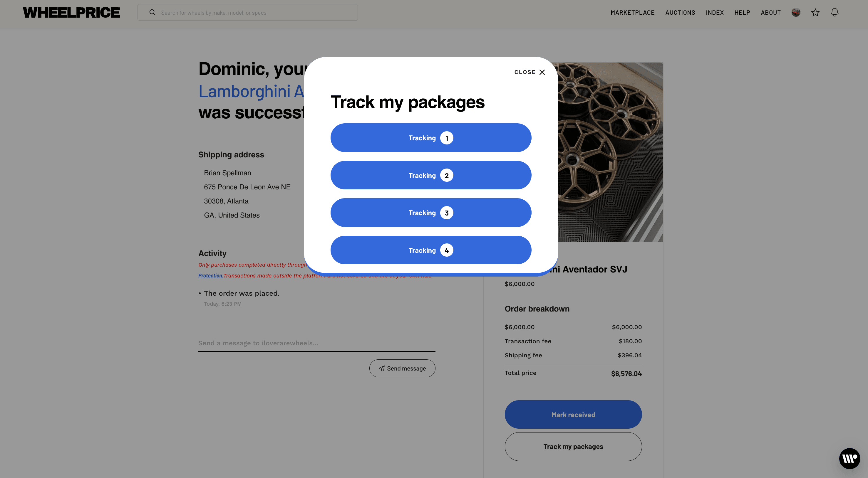Open the HELP page
The image size is (868, 478).
click(x=742, y=12)
